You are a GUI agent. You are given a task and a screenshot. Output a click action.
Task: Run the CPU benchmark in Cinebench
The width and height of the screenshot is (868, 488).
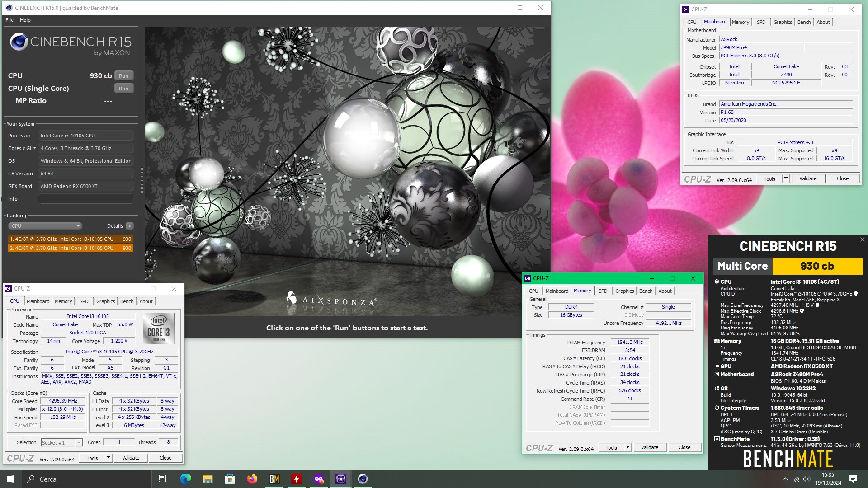click(123, 76)
